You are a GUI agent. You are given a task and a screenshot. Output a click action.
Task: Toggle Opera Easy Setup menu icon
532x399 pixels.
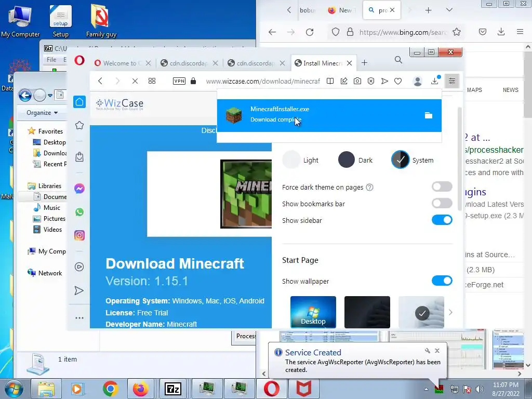(452, 81)
